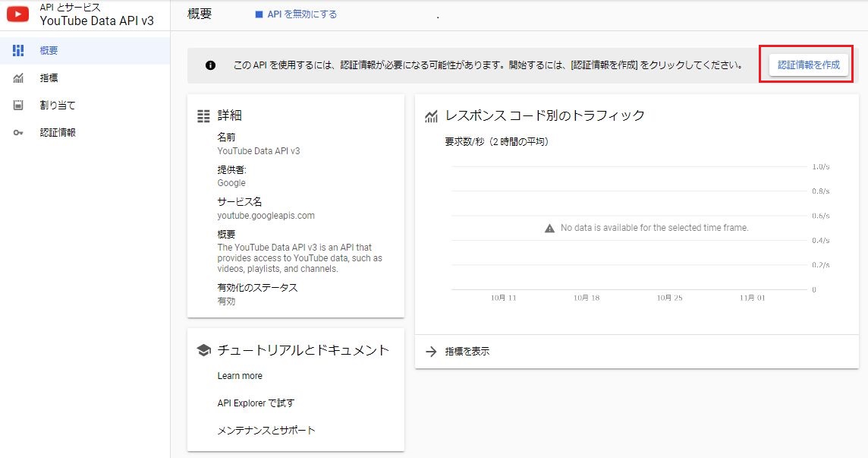This screenshot has height=458, width=868.
Task: Click the 有効化のステータス label
Action: (x=257, y=288)
